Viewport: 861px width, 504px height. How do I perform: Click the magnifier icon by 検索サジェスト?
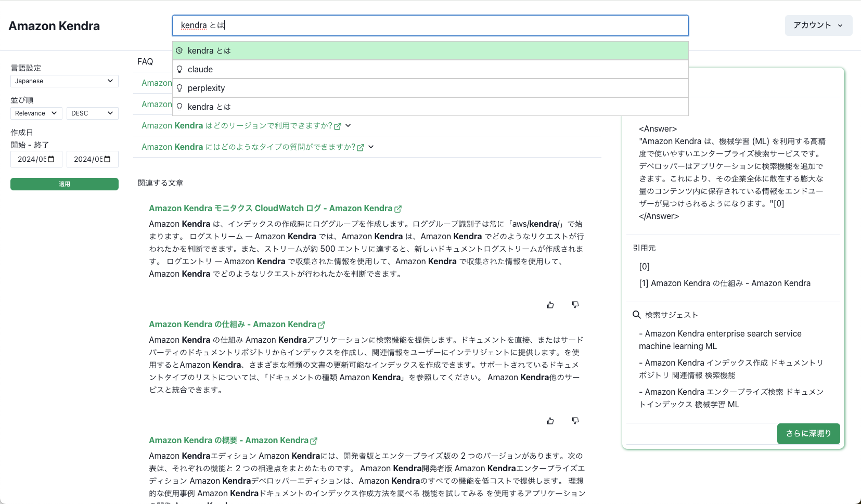[636, 315]
